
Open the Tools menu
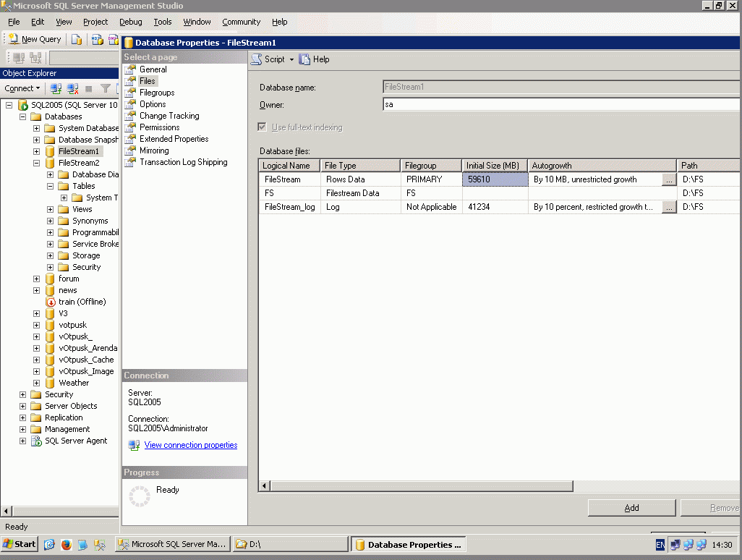162,22
